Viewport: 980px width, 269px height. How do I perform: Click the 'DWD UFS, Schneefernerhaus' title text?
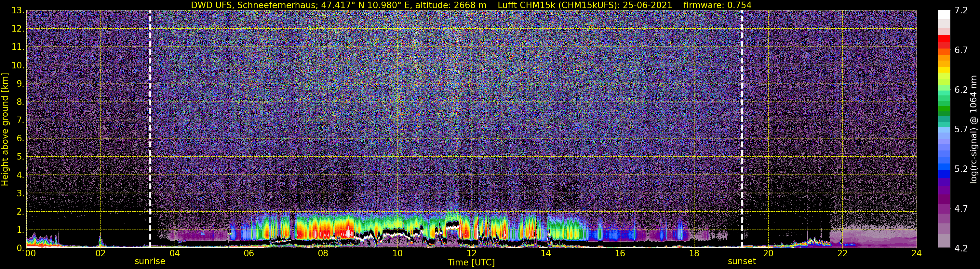tap(254, 5)
